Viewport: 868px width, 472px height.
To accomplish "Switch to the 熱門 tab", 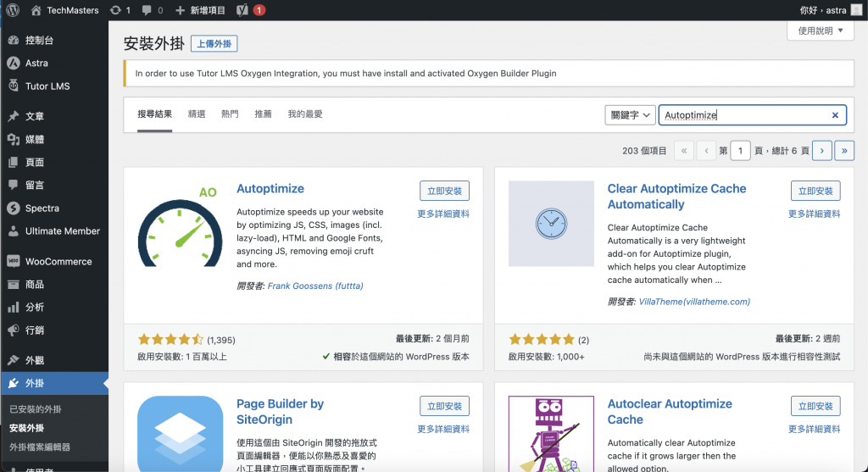I will coord(230,114).
